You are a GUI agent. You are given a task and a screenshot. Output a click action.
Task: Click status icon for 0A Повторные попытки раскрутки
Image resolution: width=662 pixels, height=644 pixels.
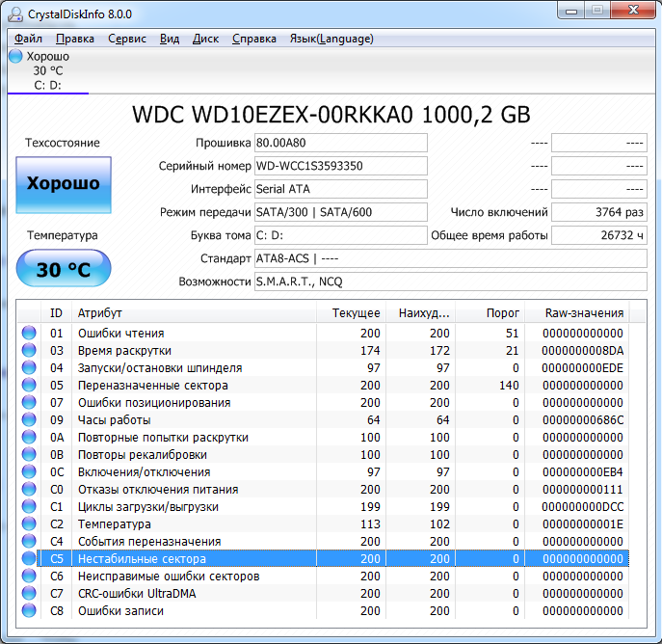[x=29, y=437]
